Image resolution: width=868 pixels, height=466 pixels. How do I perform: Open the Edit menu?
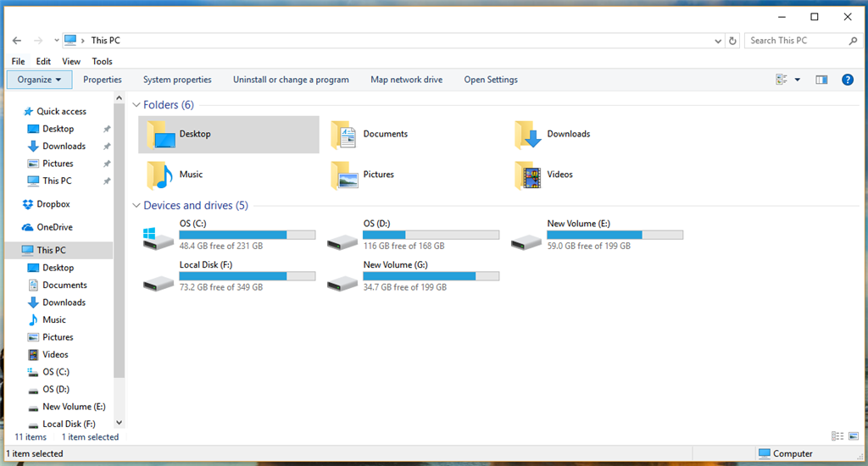pos(43,62)
